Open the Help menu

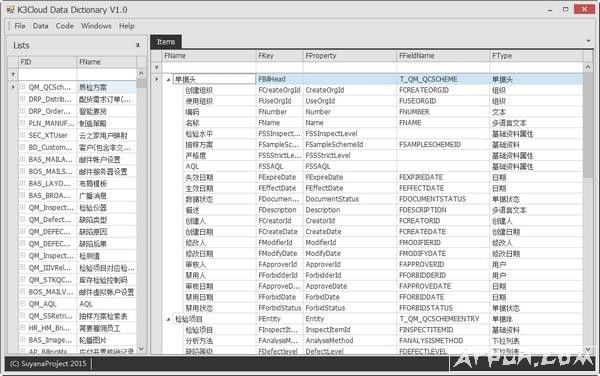pyautogui.click(x=127, y=26)
